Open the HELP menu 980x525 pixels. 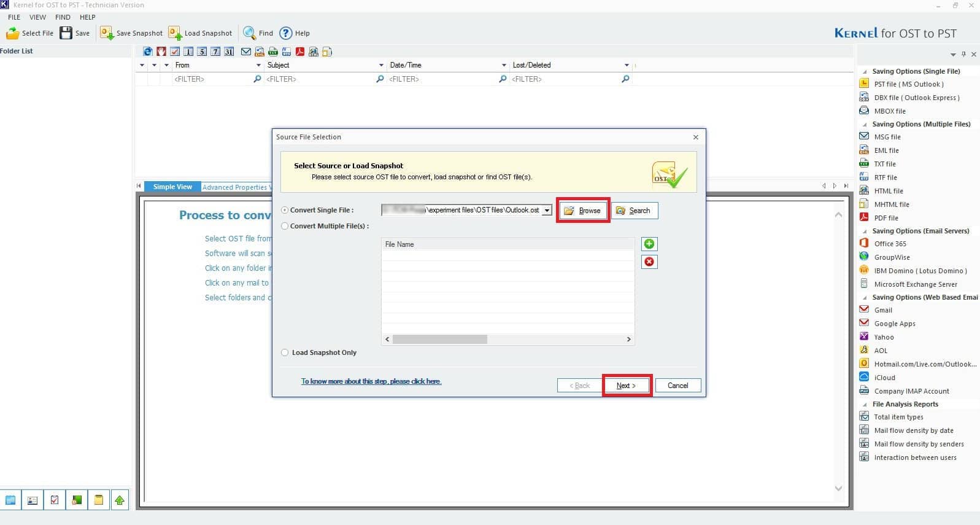pos(88,17)
